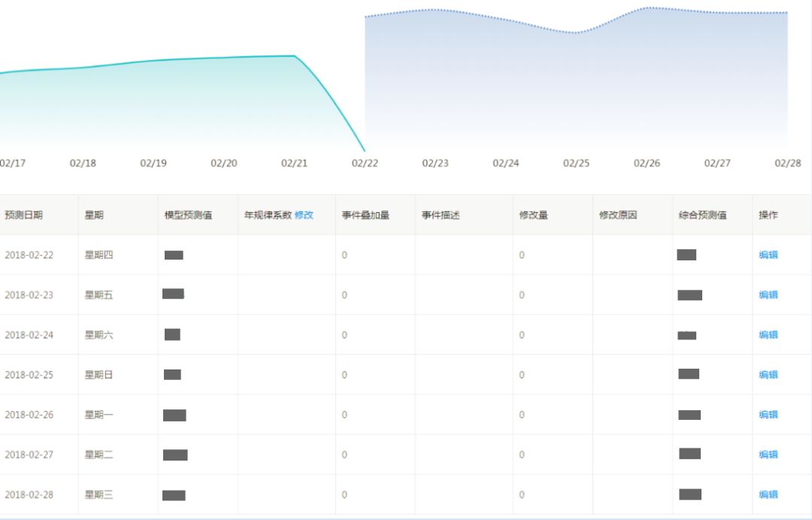Click the 02/25 dip on dotted forecast line
812x520 pixels.
pos(576,32)
